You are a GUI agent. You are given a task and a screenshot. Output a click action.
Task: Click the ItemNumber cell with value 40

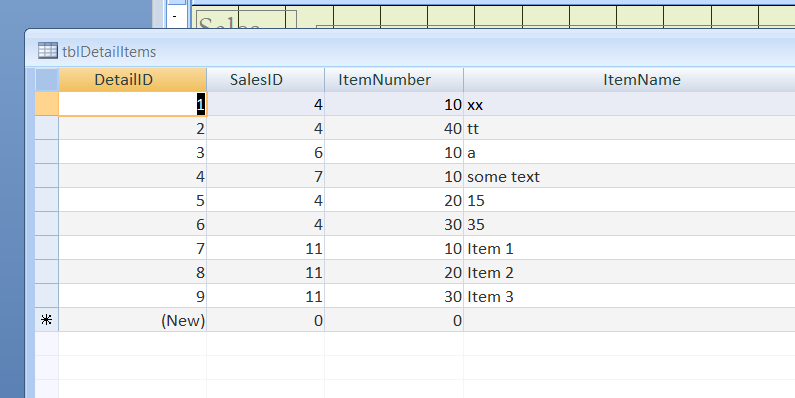tap(394, 128)
